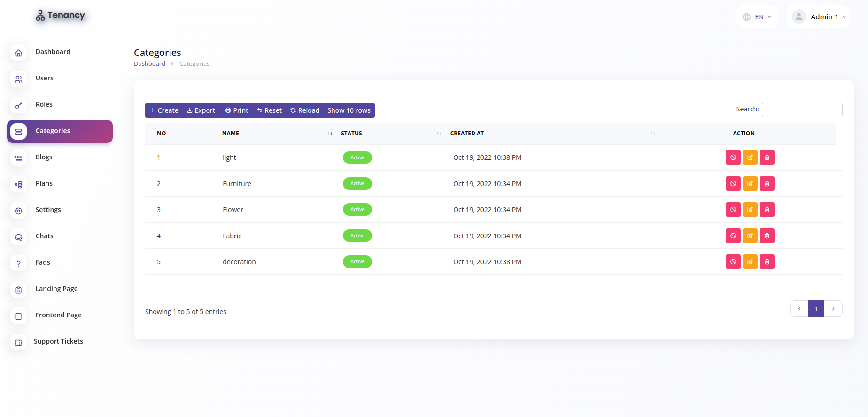868x417 pixels.
Task: Select the Roles key icon
Action: point(19,105)
